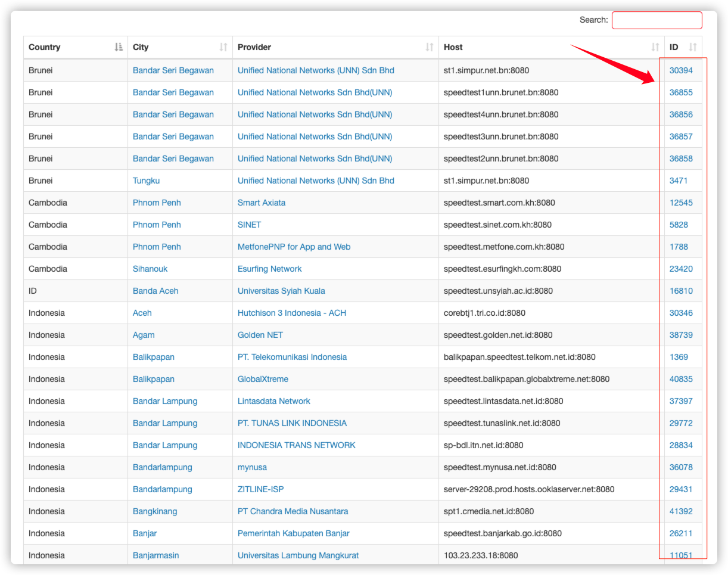Open server ID 23420 link
The image size is (728, 575).
(681, 269)
